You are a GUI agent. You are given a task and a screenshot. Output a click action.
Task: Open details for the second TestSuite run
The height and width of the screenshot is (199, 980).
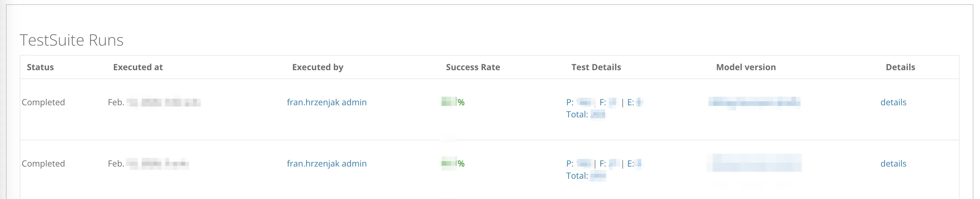pyautogui.click(x=893, y=163)
